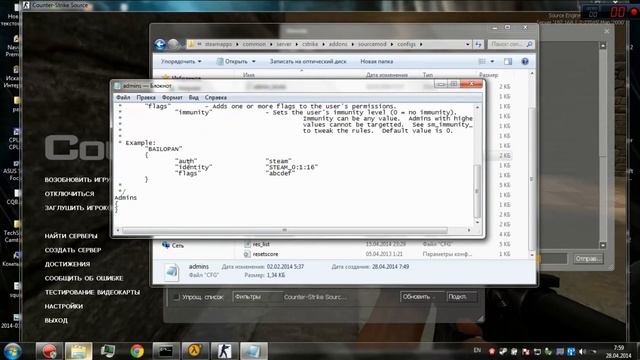
Task: Click the Open (Открыть) file icon
Action: (220, 62)
